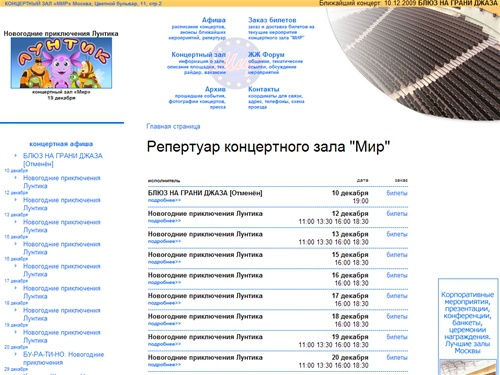This screenshot has width=500, height=375.
Task: Open sidebar link БУ-РА-ТИ-НО Новогодние приключения
Action: 63,358
